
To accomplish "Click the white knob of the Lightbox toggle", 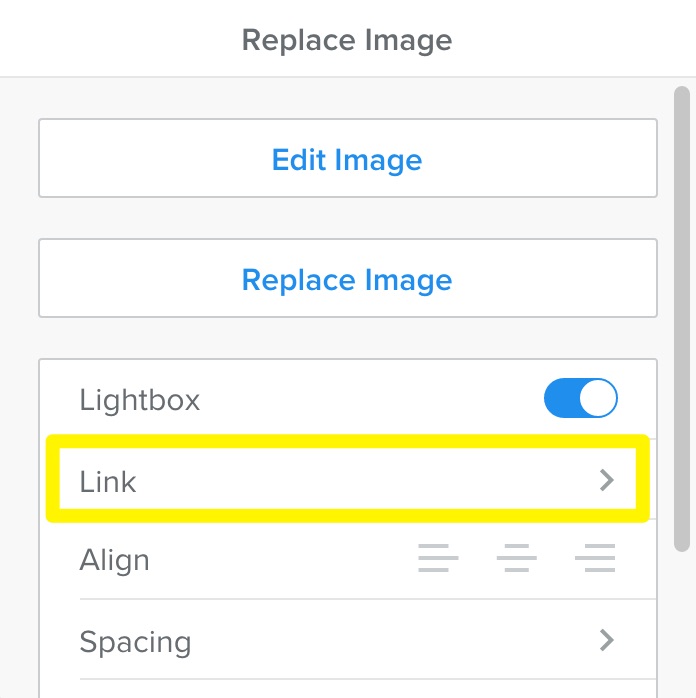I will tap(599, 400).
